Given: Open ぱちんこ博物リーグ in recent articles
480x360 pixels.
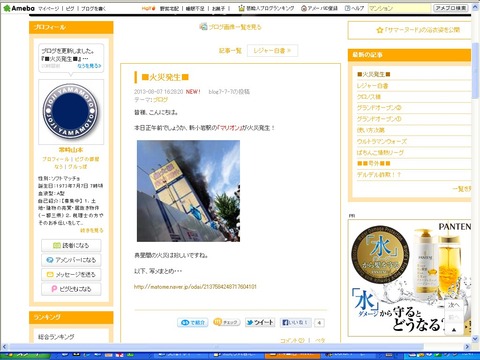Looking at the screenshot, I should [380, 152].
